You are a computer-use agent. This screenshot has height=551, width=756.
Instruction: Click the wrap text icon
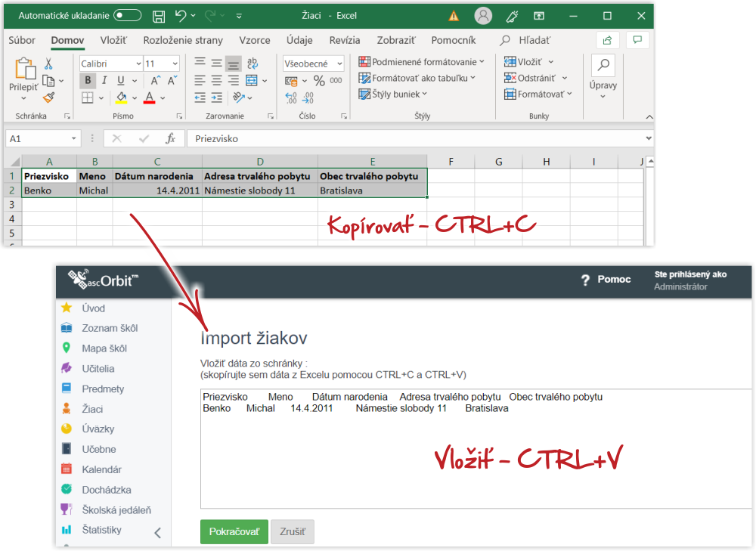(x=253, y=63)
